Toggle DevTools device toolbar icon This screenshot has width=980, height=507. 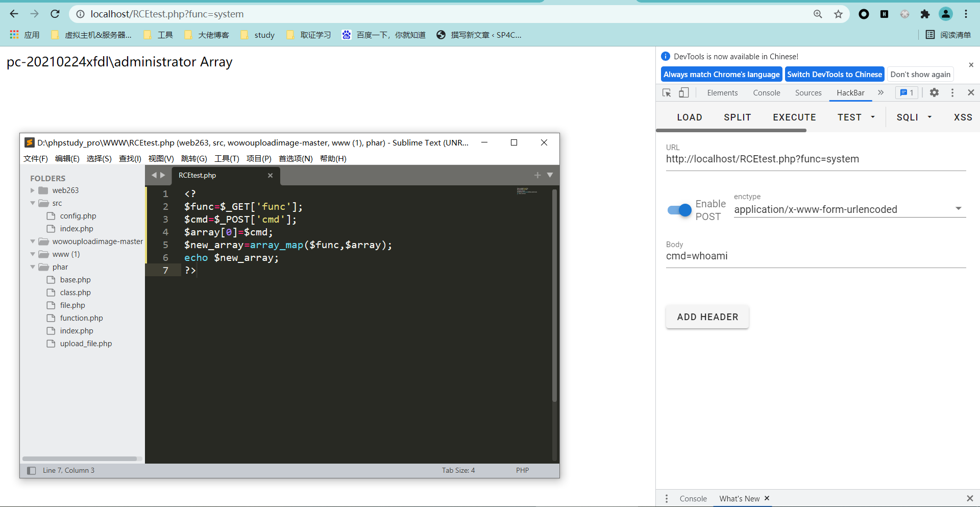(x=684, y=92)
